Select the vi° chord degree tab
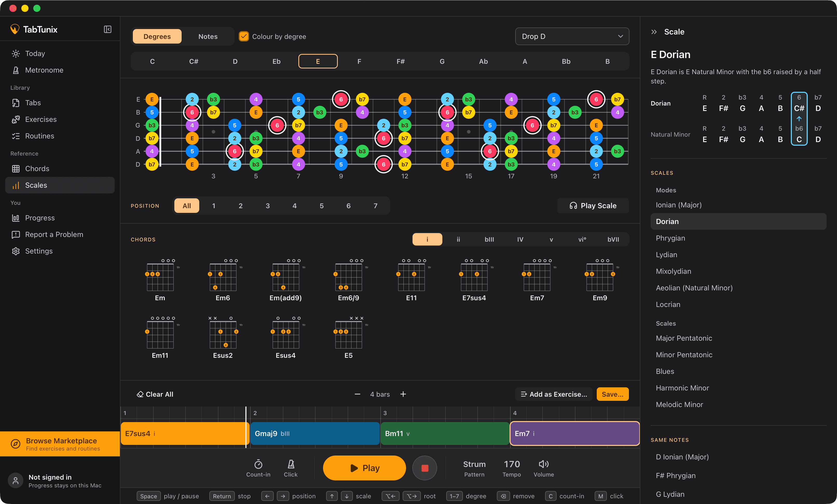This screenshot has height=504, width=837. pyautogui.click(x=582, y=239)
